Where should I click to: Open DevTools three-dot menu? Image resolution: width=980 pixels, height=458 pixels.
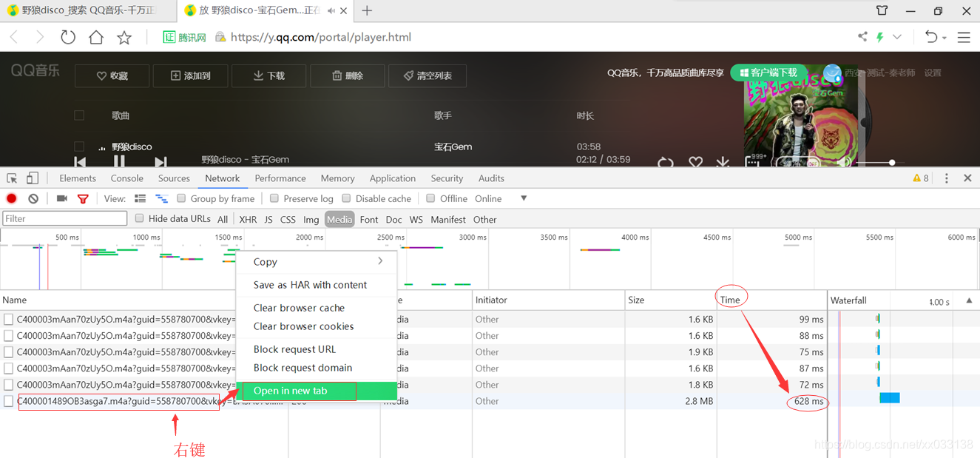click(x=946, y=178)
